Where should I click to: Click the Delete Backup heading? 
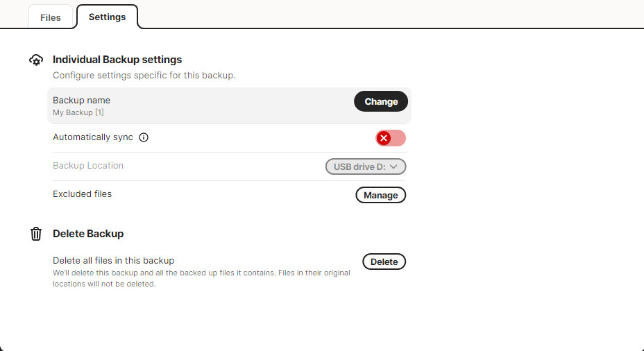(x=88, y=234)
